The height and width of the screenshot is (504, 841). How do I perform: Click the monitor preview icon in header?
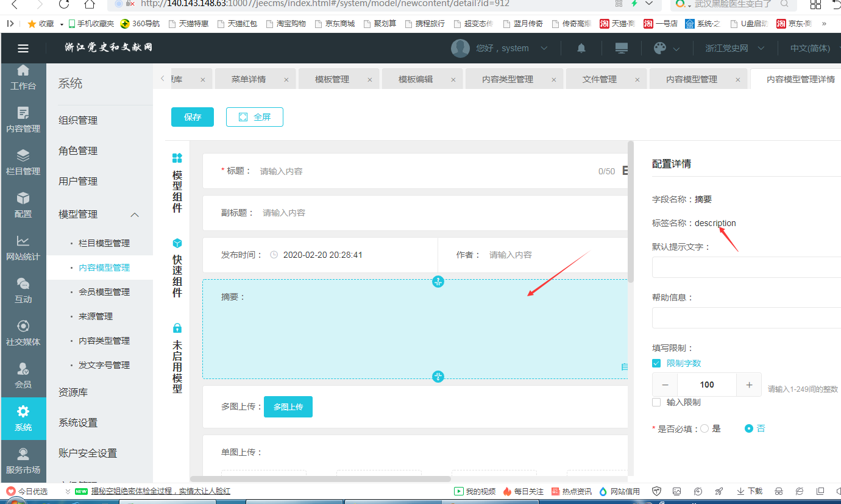pyautogui.click(x=622, y=48)
